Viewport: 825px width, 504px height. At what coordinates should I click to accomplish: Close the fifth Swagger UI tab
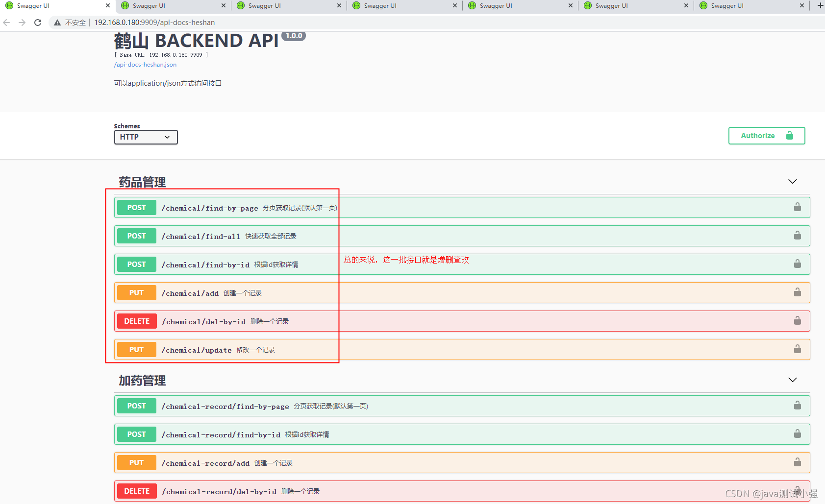tap(571, 5)
